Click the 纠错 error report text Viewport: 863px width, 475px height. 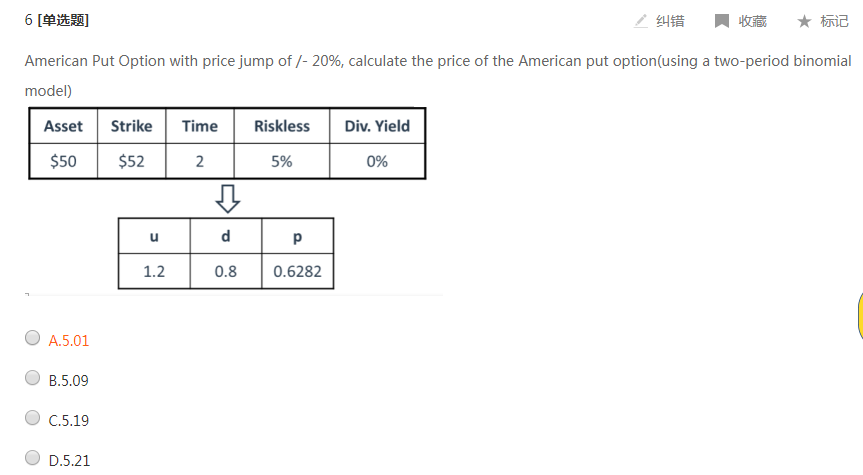click(x=670, y=21)
